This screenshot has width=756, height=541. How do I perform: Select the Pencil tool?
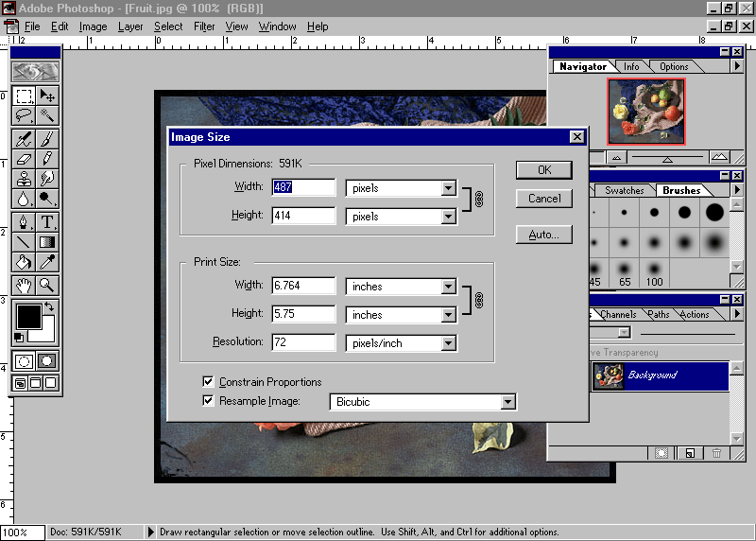click(x=46, y=158)
